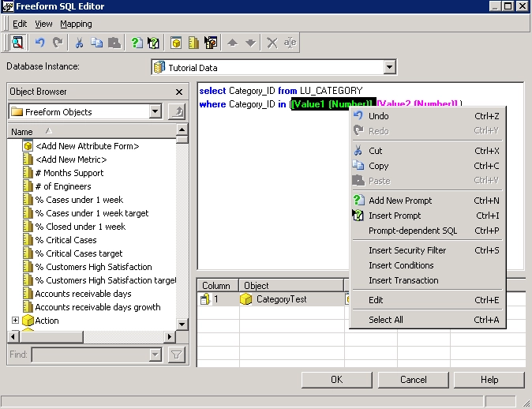Select Prompt-dependent SQL in context menu
Viewport: 532px width, 409px height.
point(413,231)
